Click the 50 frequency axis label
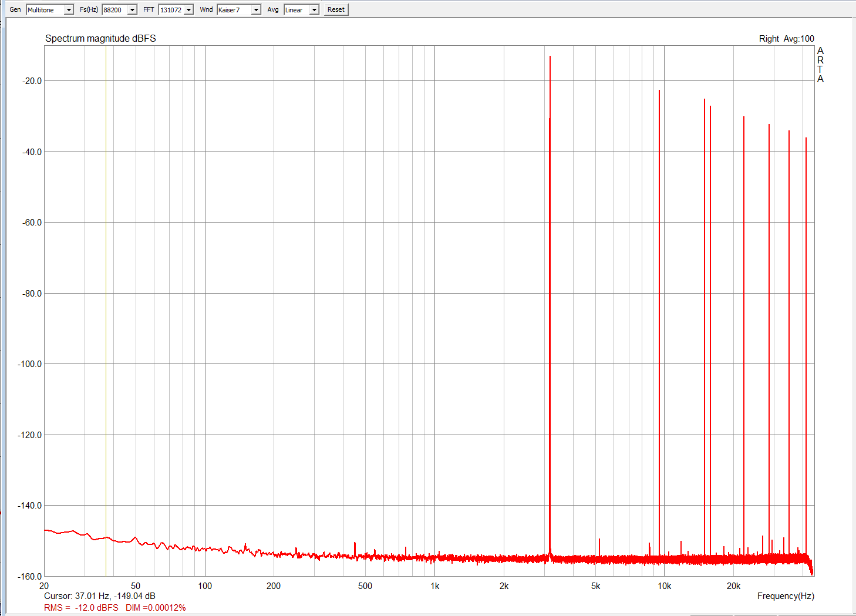 (136, 585)
